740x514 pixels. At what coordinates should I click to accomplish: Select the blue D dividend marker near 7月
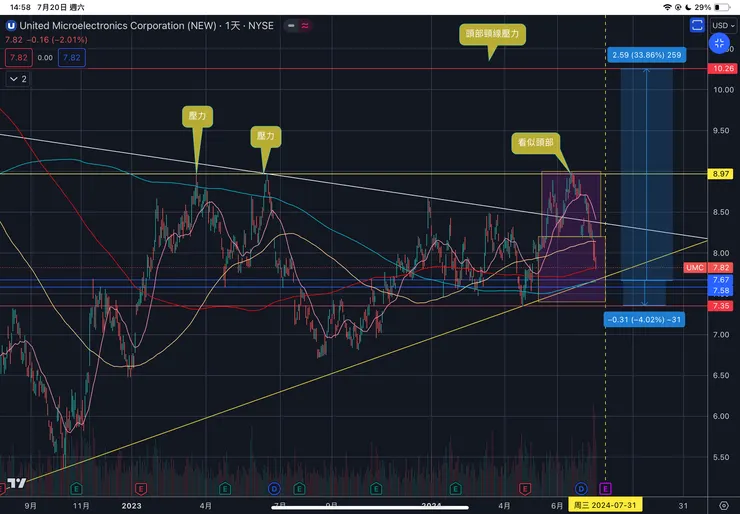click(x=274, y=488)
